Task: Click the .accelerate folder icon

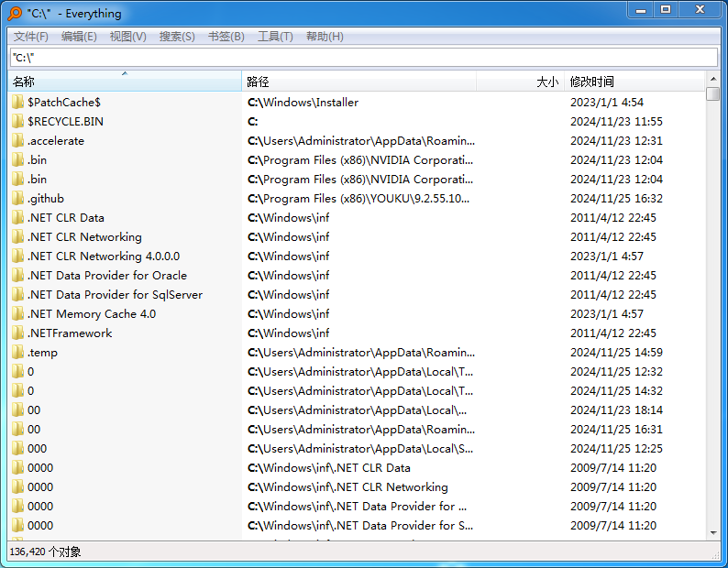Action: (17, 141)
